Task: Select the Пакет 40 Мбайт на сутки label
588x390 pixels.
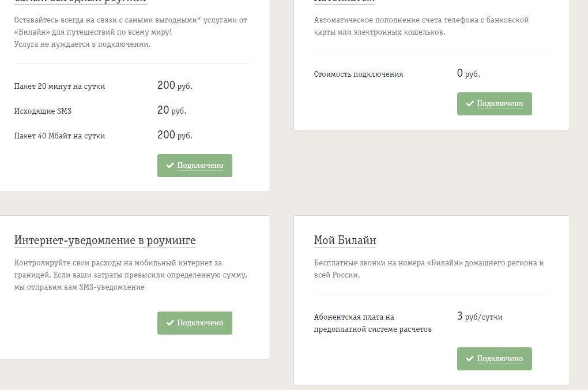Action: 59,136
